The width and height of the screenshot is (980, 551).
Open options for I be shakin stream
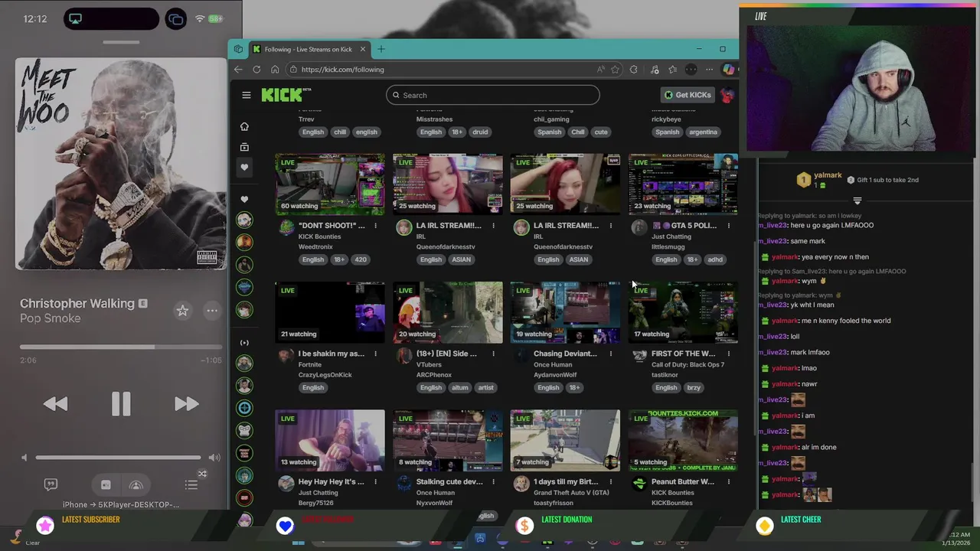pos(375,354)
